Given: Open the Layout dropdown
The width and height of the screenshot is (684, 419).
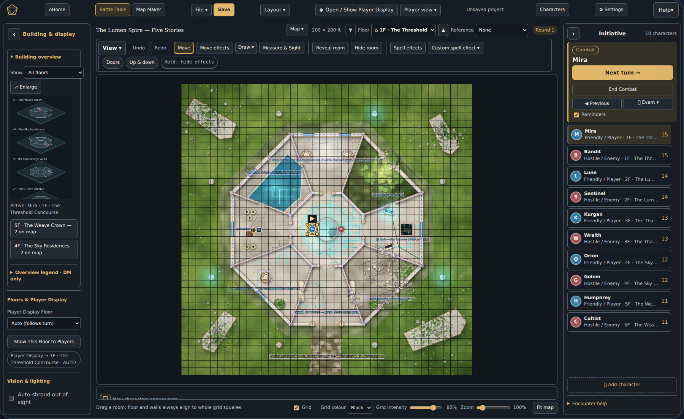Looking at the screenshot, I should 275,10.
